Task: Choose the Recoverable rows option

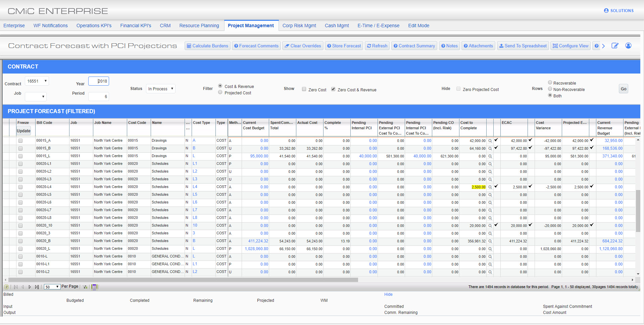Action: coord(550,83)
